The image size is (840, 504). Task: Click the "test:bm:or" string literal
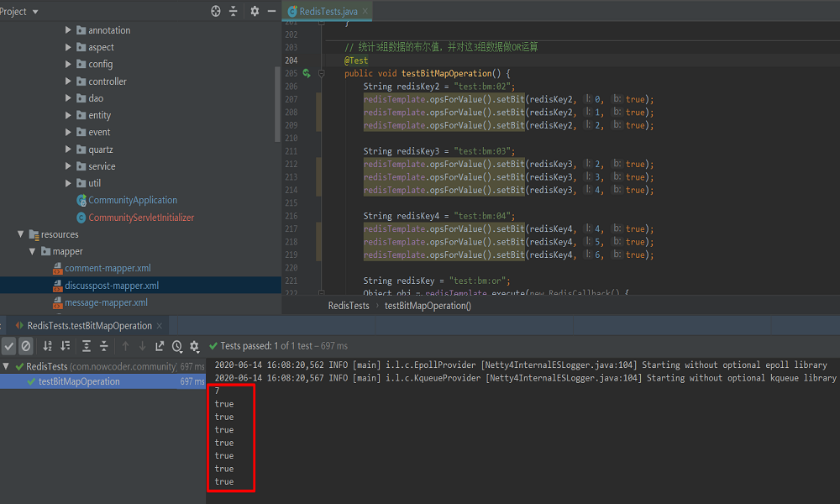tap(477, 281)
